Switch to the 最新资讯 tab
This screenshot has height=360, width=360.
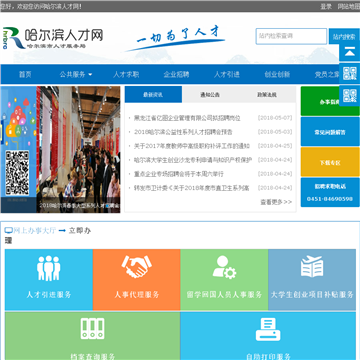(153, 95)
